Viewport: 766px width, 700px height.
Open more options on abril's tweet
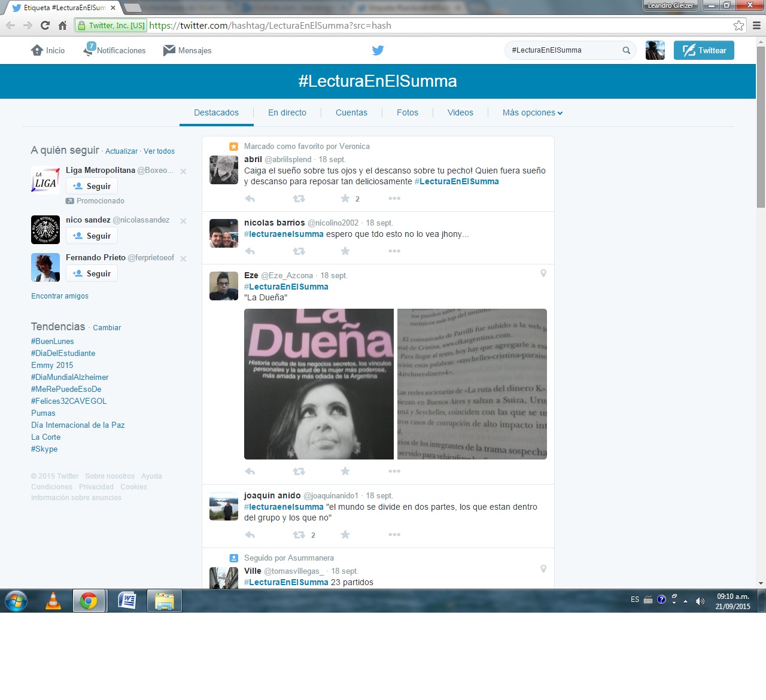[x=394, y=199]
